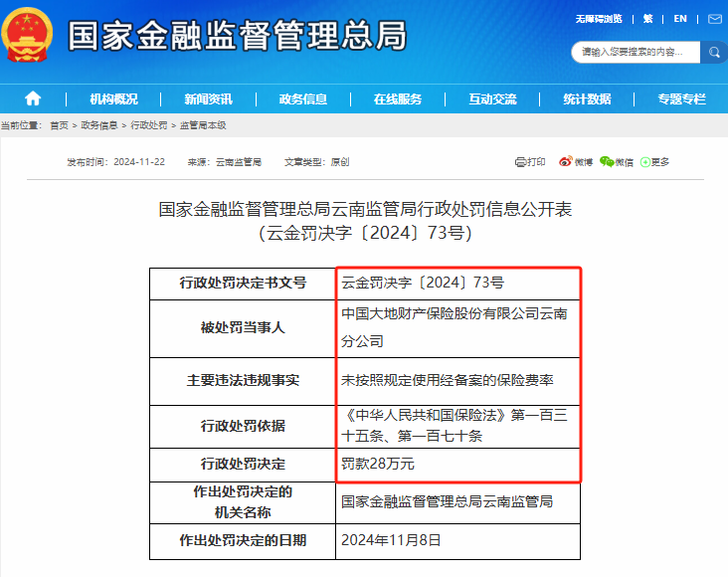Click 监管局本级 in breadcrumb
Viewport: 728px width, 577px height.
[x=203, y=125]
